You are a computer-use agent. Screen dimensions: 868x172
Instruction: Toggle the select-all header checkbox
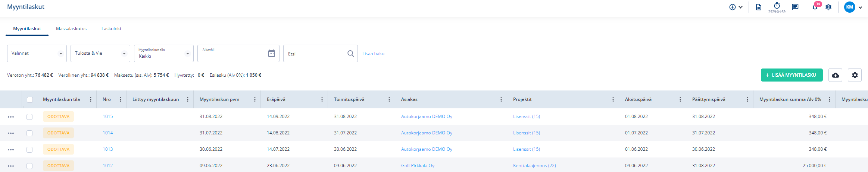pyautogui.click(x=30, y=100)
